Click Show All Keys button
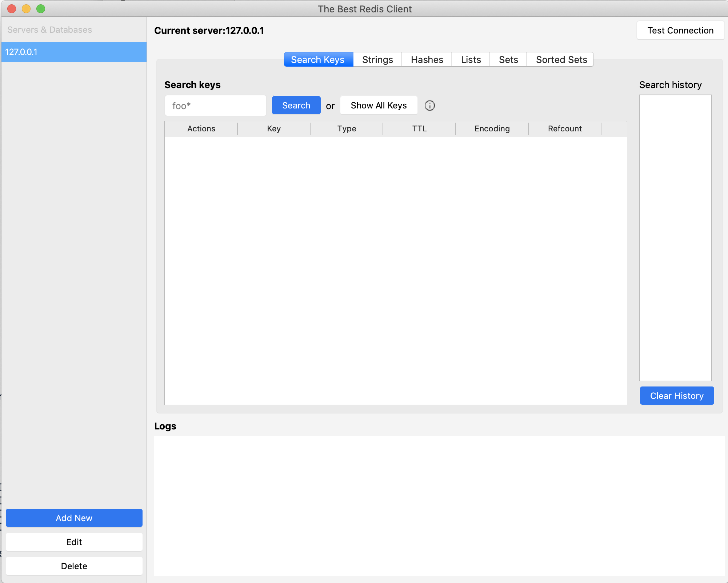The height and width of the screenshot is (583, 728). tap(379, 106)
